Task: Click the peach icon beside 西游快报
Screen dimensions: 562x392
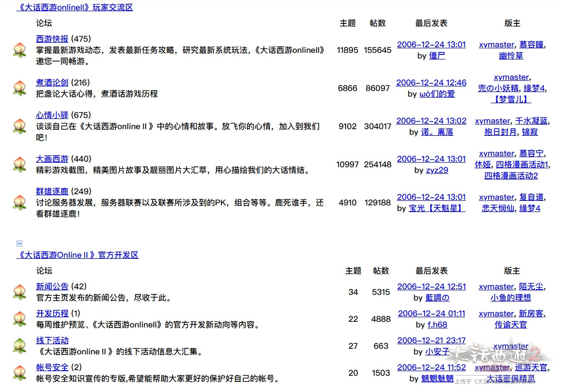Action: coord(19,50)
